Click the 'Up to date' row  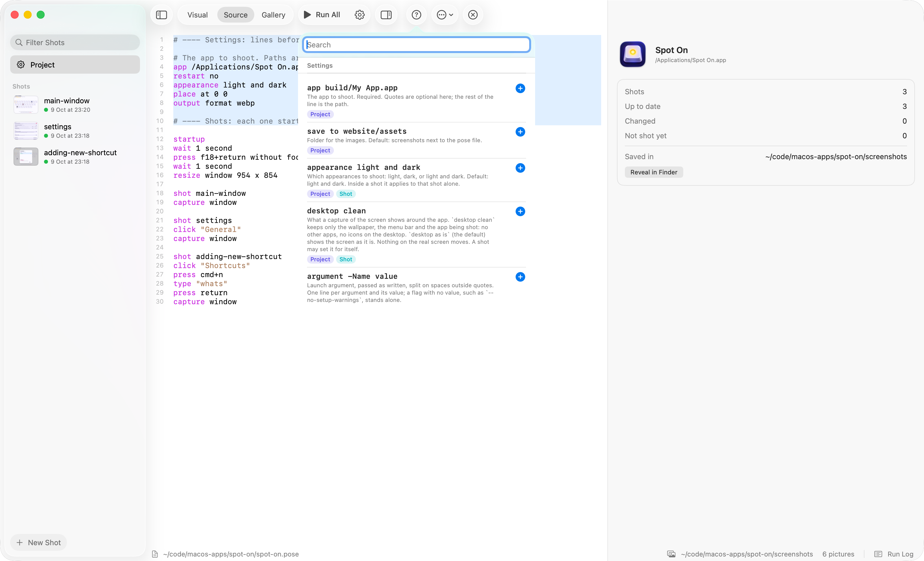click(x=765, y=106)
